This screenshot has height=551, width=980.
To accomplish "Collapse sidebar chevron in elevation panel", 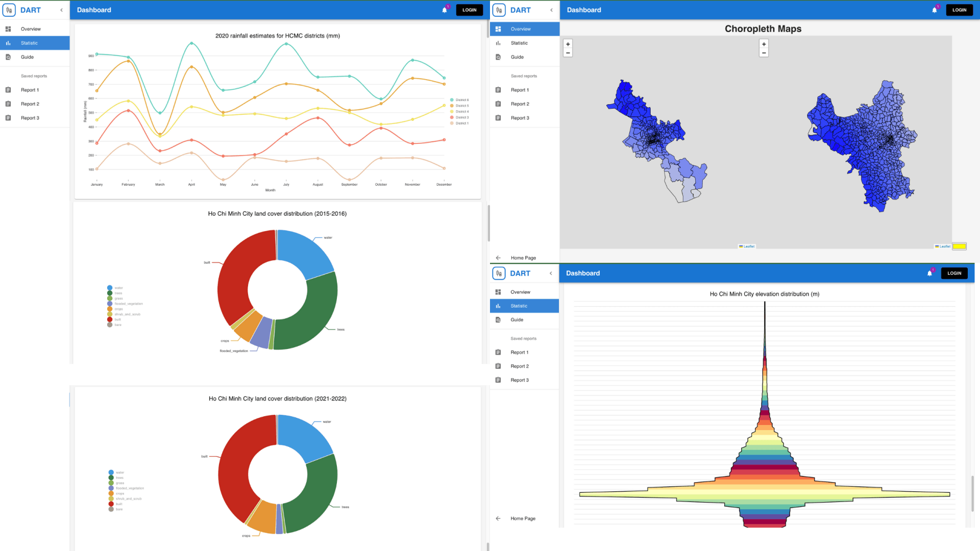I will pyautogui.click(x=551, y=273).
